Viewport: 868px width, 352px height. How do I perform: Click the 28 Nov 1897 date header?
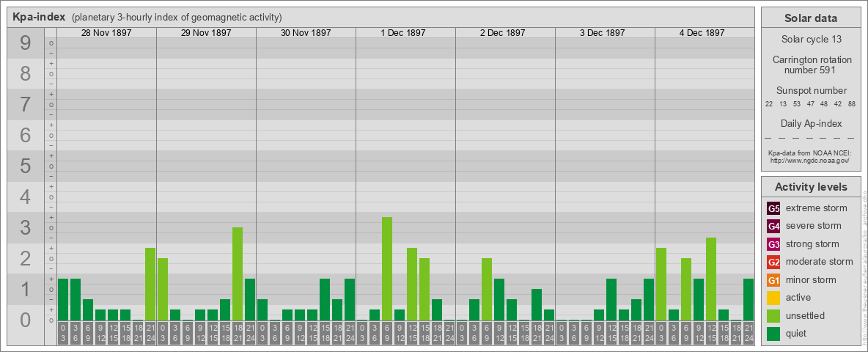click(106, 33)
